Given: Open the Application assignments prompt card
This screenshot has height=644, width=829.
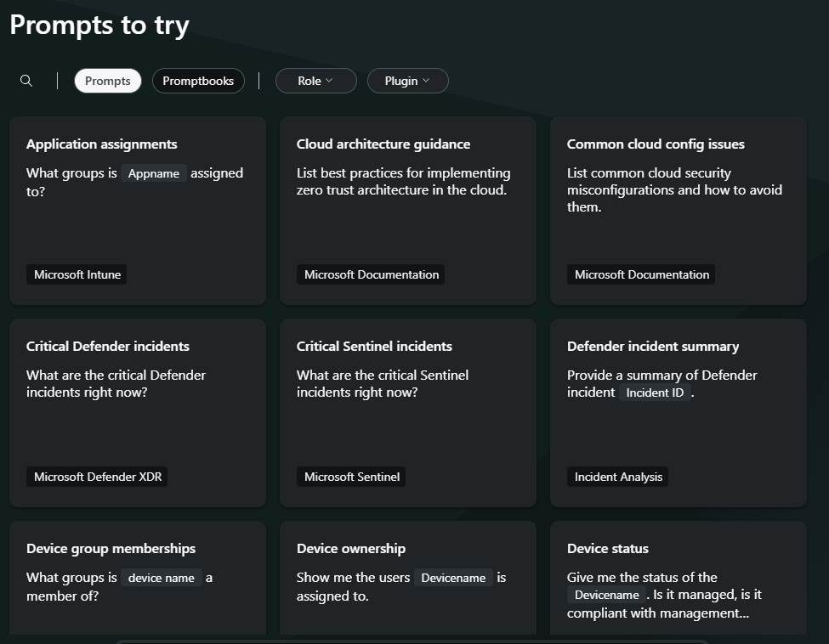Looking at the screenshot, I should pyautogui.click(x=138, y=211).
